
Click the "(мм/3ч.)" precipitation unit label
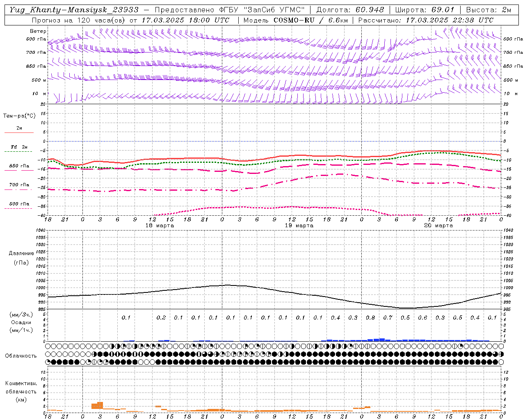point(22,315)
